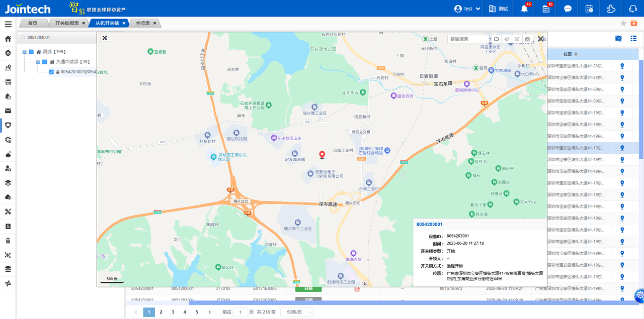Open the 50条/页 page size dropdown
This screenshot has height=319, width=644.
pos(297,312)
